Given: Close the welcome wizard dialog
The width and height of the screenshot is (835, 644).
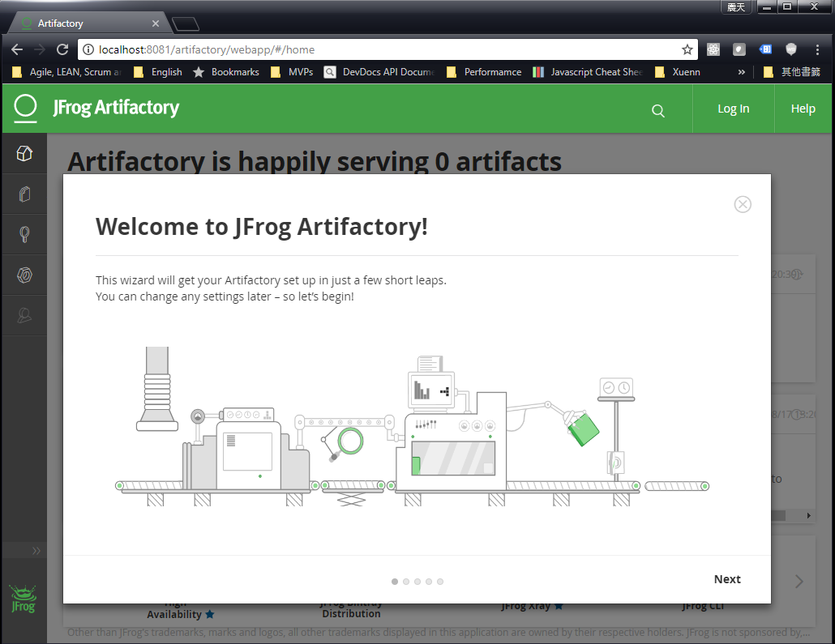Looking at the screenshot, I should 743,204.
